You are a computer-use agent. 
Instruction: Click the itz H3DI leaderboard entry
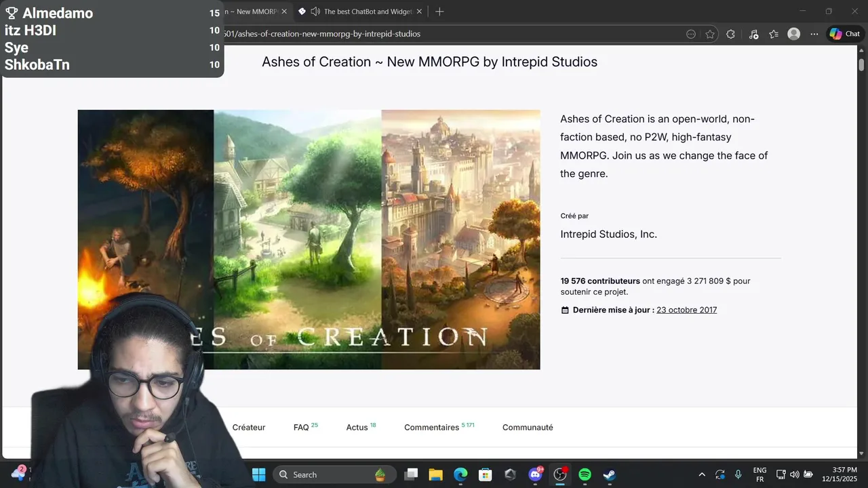(x=113, y=30)
